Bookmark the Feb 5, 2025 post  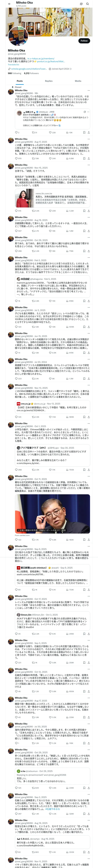84,301
